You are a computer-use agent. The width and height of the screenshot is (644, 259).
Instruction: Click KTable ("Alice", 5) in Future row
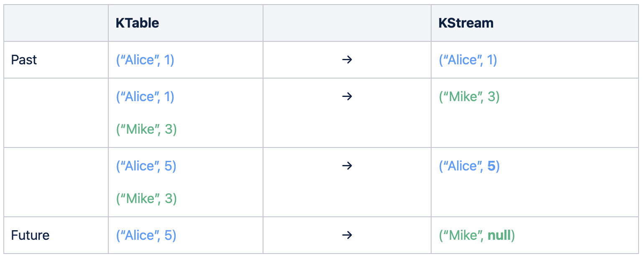click(x=146, y=236)
